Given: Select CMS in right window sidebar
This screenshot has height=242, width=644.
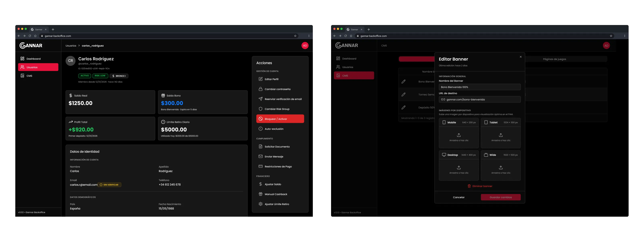Looking at the screenshot, I should (354, 75).
